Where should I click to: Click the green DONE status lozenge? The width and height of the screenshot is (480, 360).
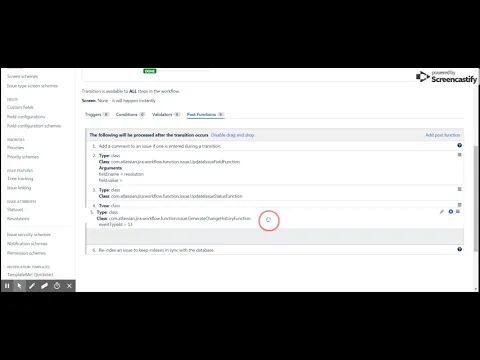pos(150,71)
